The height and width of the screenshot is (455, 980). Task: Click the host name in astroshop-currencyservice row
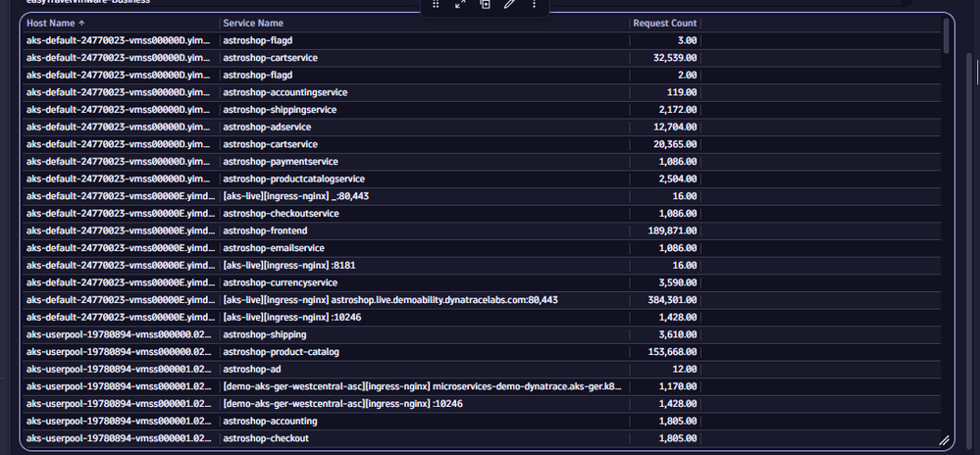click(x=122, y=282)
